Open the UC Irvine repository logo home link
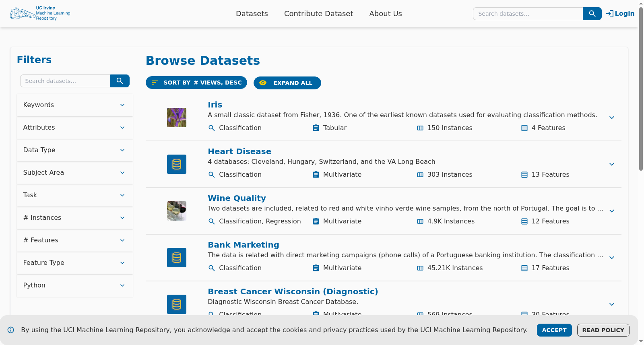This screenshot has height=345, width=644. coord(40,13)
